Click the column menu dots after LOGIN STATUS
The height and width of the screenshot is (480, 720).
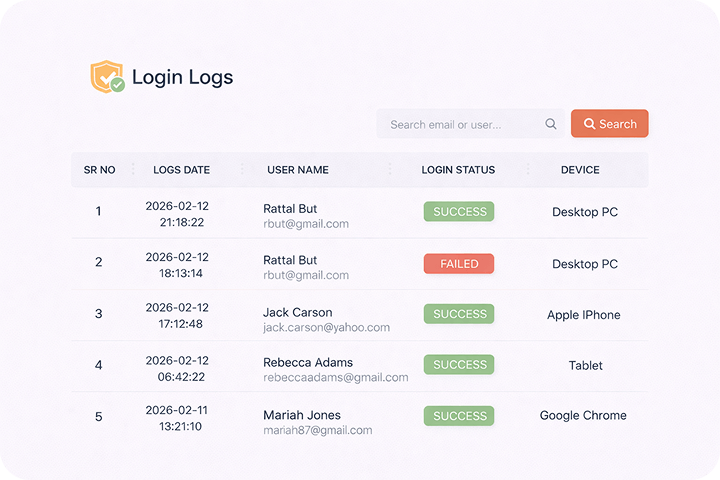click(x=528, y=169)
